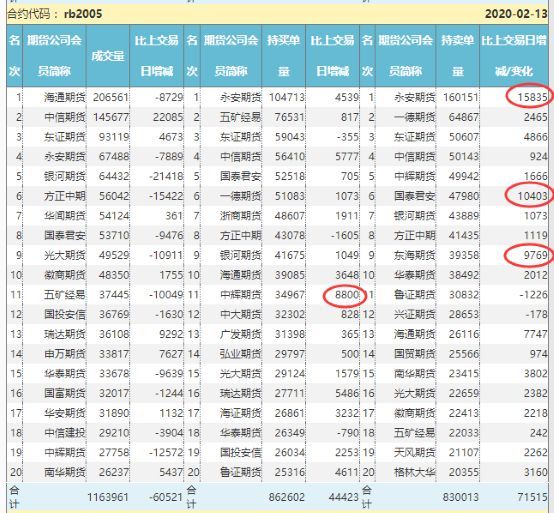The width and height of the screenshot is (554, 513).
Task: Click volume value 26237
Action: click(114, 472)
